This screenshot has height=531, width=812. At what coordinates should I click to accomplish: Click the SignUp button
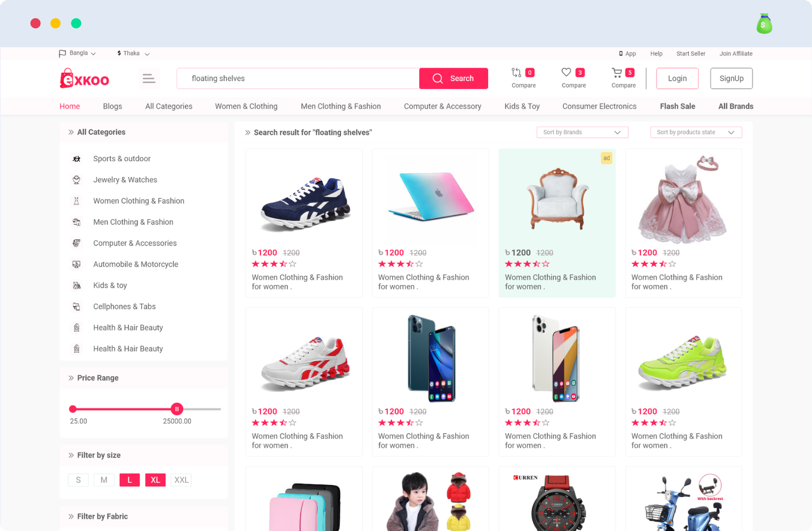tap(731, 78)
